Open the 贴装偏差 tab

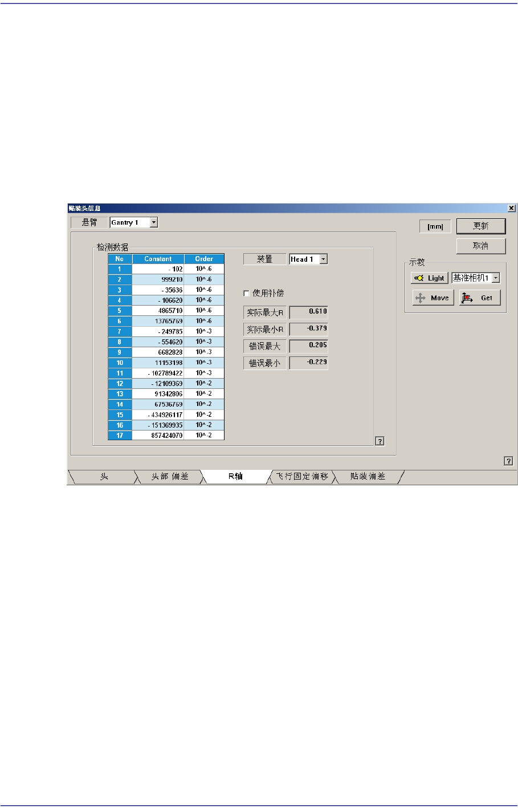pos(368,477)
